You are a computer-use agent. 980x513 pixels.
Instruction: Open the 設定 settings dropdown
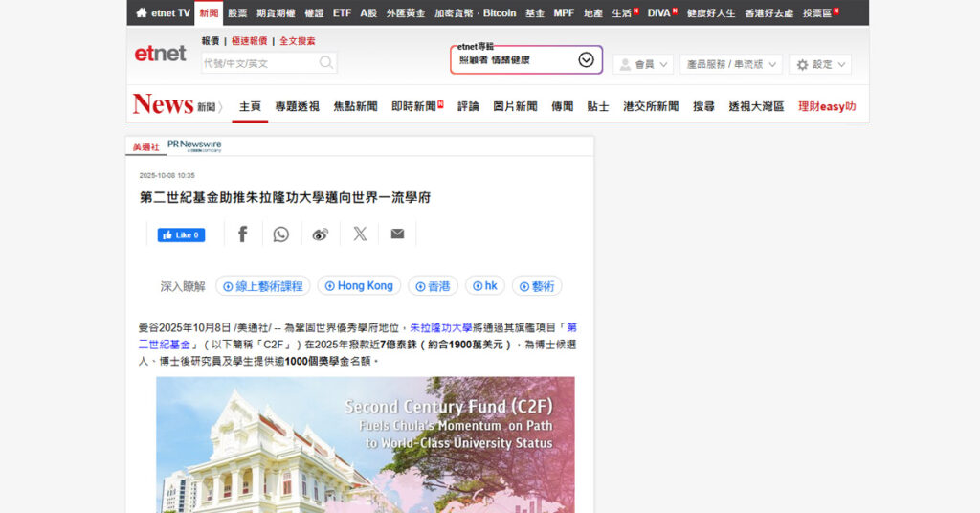coord(820,64)
